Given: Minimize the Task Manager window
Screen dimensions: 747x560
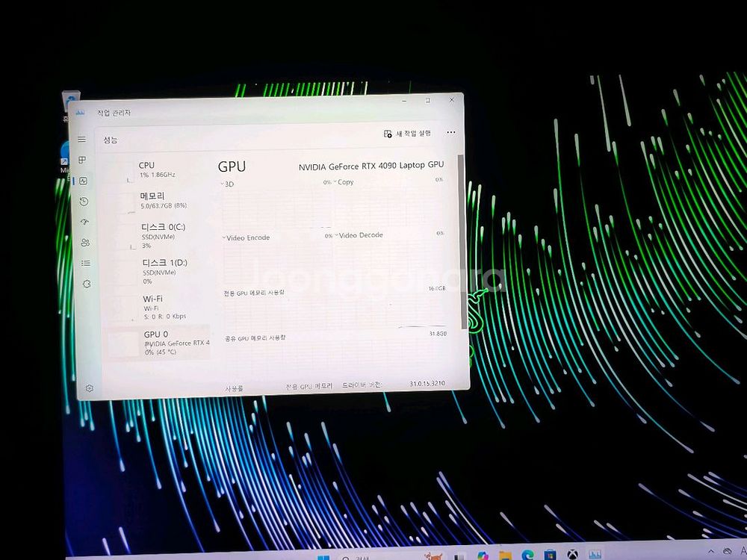Looking at the screenshot, I should click(x=404, y=101).
